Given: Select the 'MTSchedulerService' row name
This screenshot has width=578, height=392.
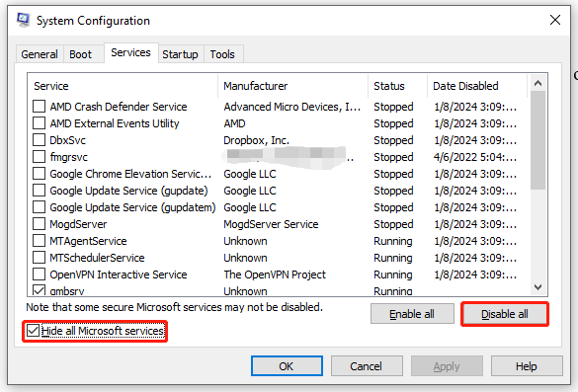Looking at the screenshot, I should [97, 258].
